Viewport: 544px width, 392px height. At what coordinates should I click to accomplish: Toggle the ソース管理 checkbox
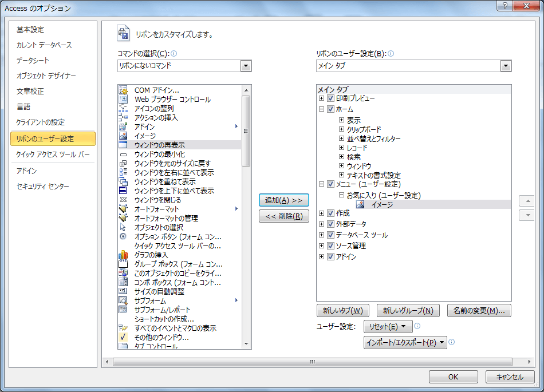point(330,246)
